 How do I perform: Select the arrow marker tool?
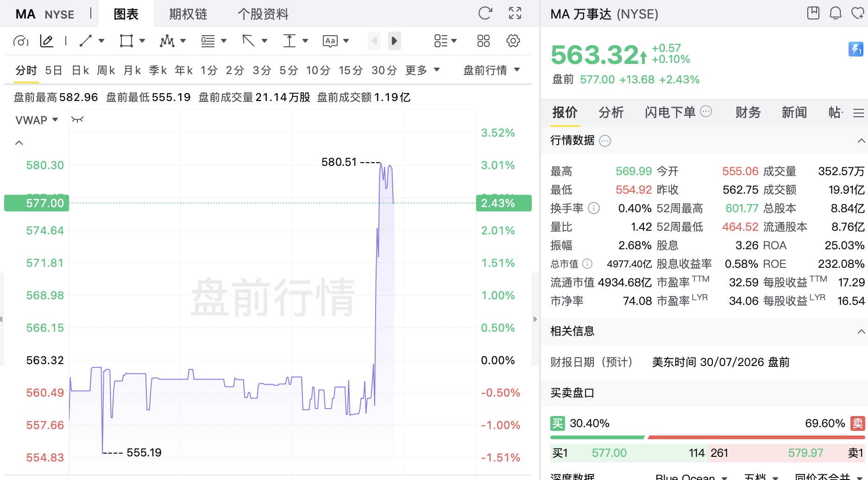pyautogui.click(x=249, y=41)
